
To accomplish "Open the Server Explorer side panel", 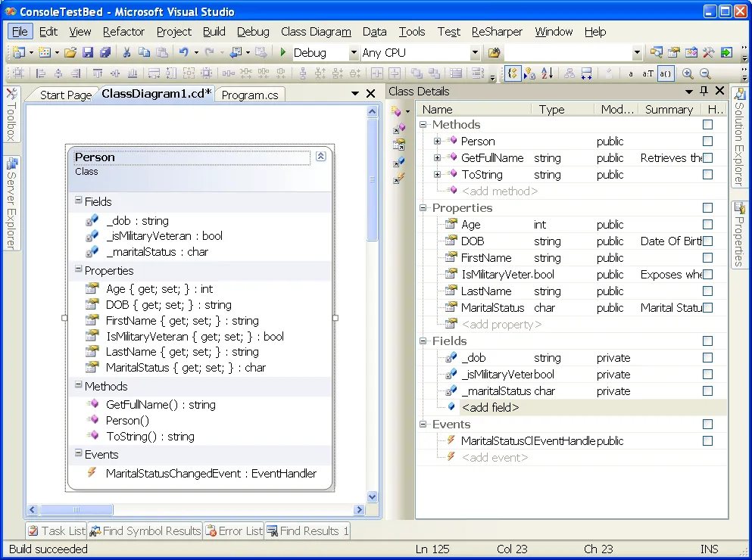I will tap(11, 204).
